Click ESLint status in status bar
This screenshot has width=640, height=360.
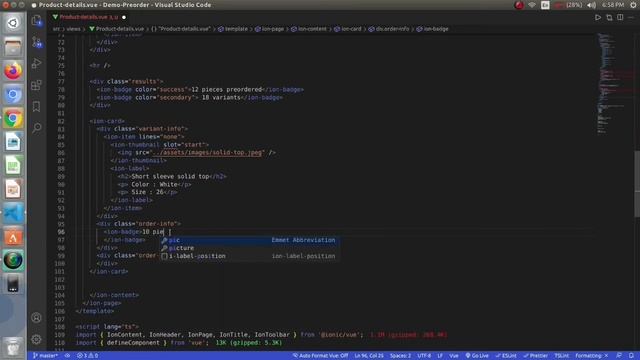click(x=506, y=356)
